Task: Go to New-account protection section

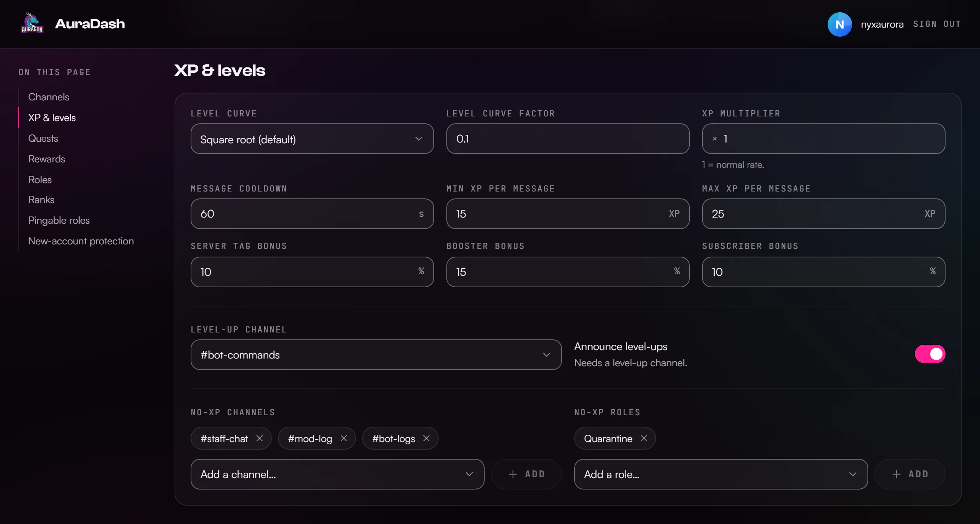Action: pos(81,241)
